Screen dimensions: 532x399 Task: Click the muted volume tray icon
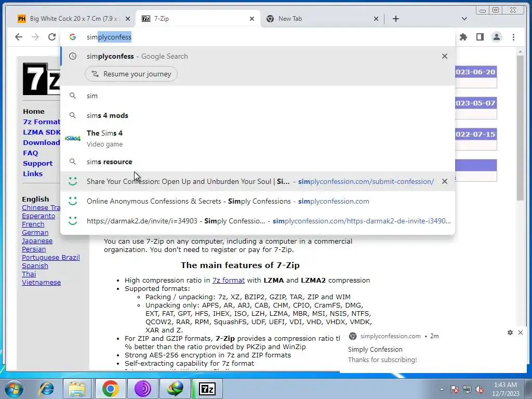click(480, 389)
